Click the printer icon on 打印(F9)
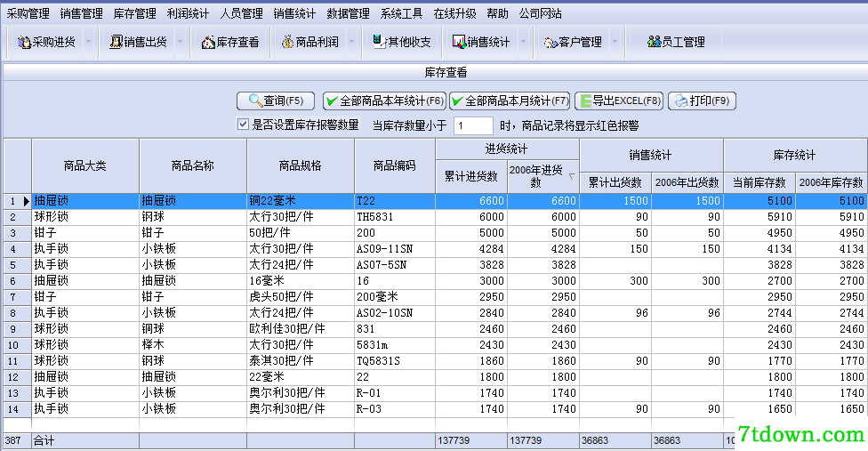868x451 pixels. click(681, 101)
